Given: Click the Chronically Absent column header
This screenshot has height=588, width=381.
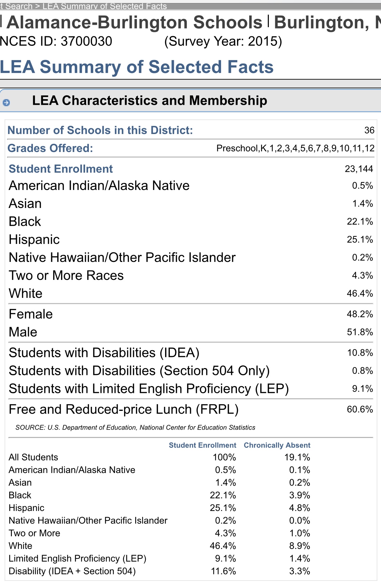Looking at the screenshot, I should tap(277, 445).
